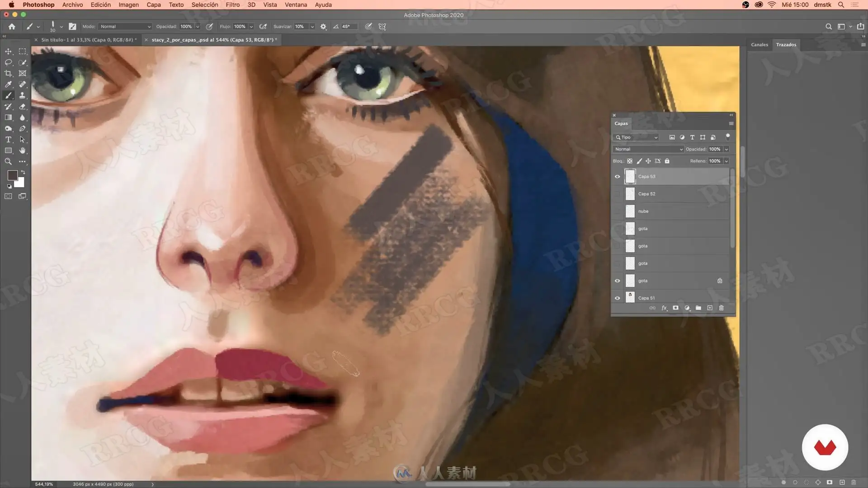This screenshot has height=488, width=868.
Task: Hide the Capa 51 layer
Action: click(617, 298)
